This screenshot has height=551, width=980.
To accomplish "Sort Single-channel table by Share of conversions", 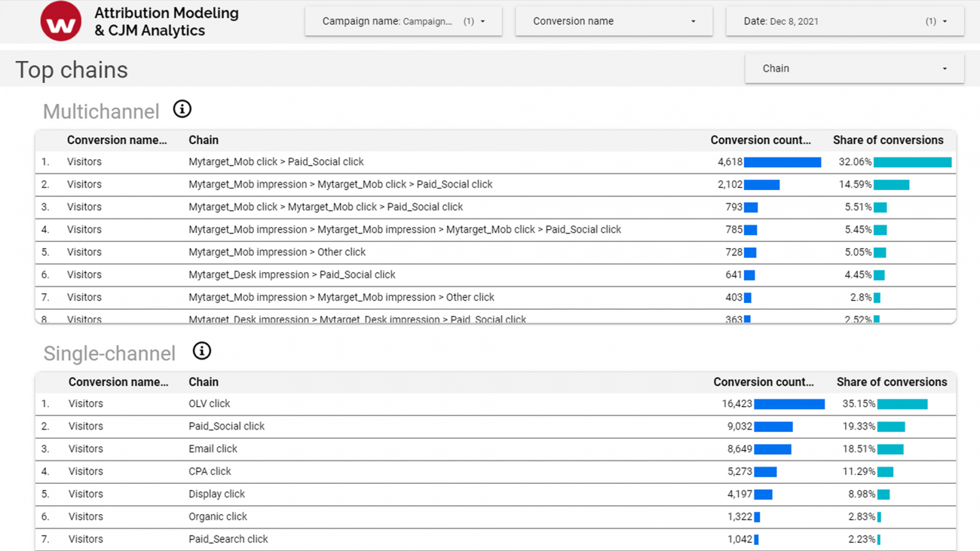I will [891, 382].
